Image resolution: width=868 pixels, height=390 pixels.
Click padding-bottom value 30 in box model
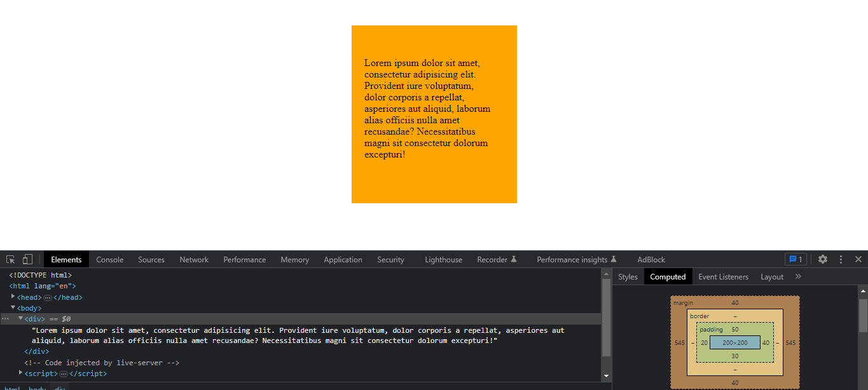[735, 356]
